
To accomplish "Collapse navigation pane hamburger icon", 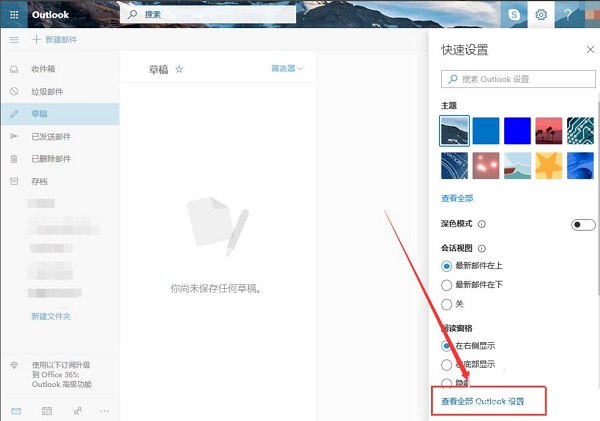I will pyautogui.click(x=14, y=40).
